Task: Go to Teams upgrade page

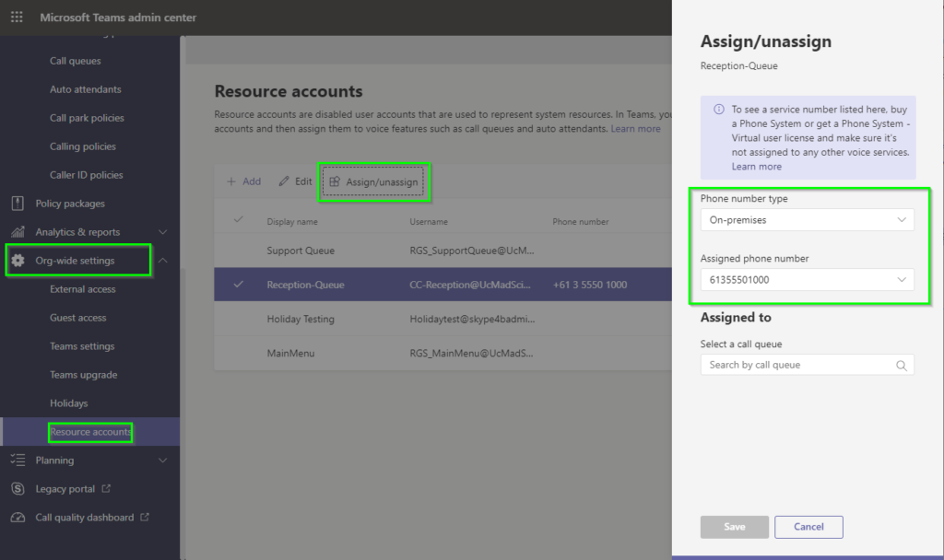Action: tap(83, 375)
